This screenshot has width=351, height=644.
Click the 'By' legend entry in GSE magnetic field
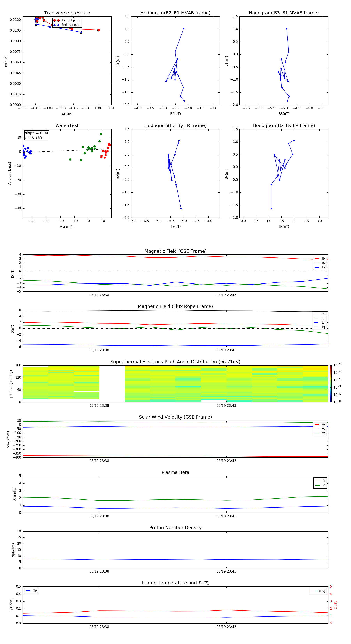320,263
